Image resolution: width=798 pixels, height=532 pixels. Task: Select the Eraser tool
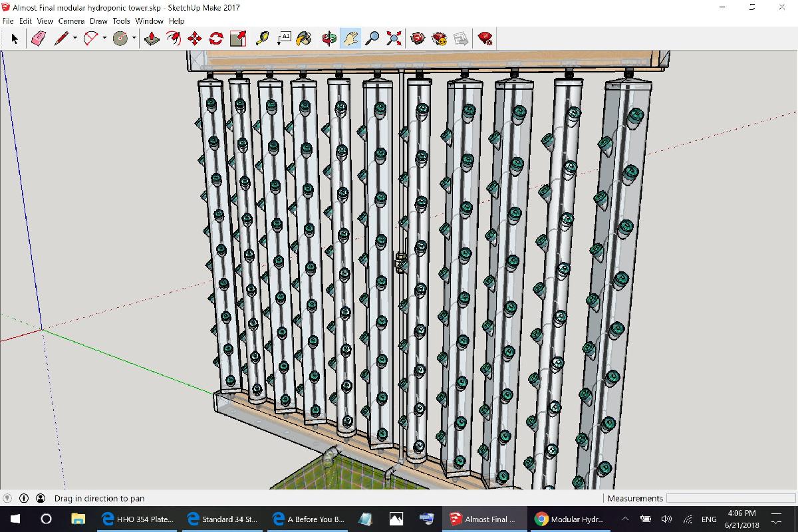38,38
